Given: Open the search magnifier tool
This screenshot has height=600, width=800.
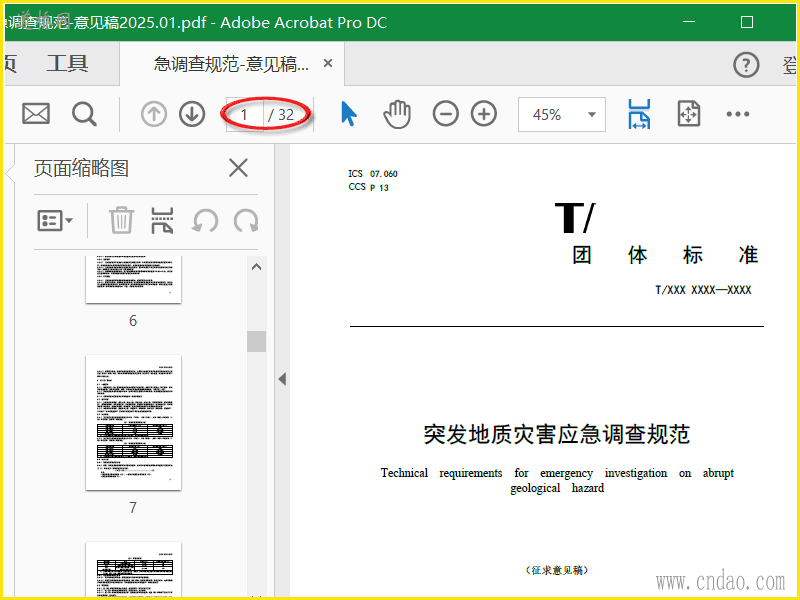Looking at the screenshot, I should (x=84, y=114).
